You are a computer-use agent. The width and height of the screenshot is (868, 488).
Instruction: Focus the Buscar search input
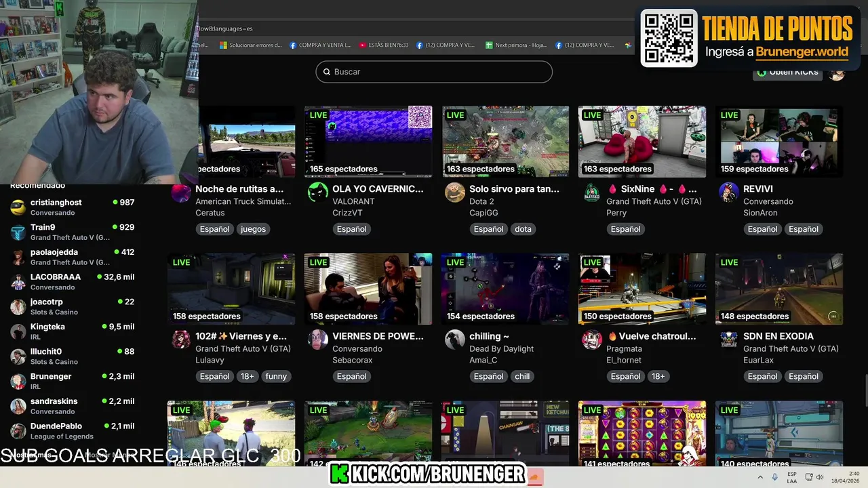[x=434, y=72]
